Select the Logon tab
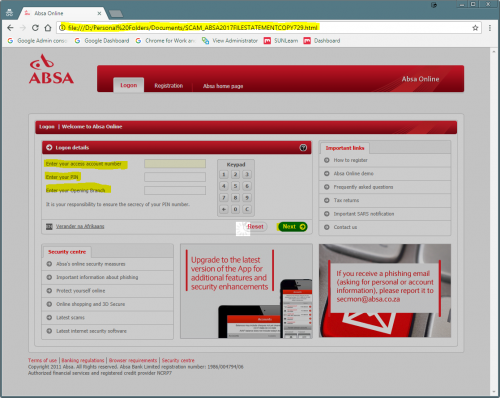The width and height of the screenshot is (500, 398). click(x=129, y=85)
